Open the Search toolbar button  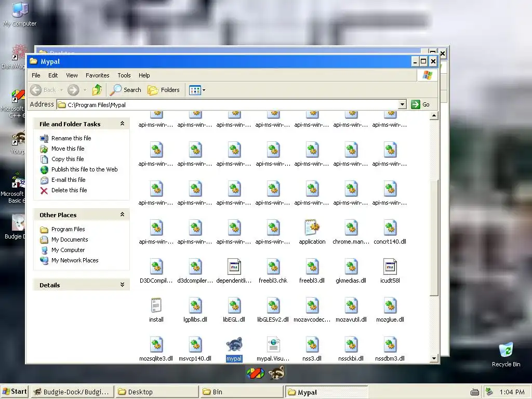tap(126, 90)
